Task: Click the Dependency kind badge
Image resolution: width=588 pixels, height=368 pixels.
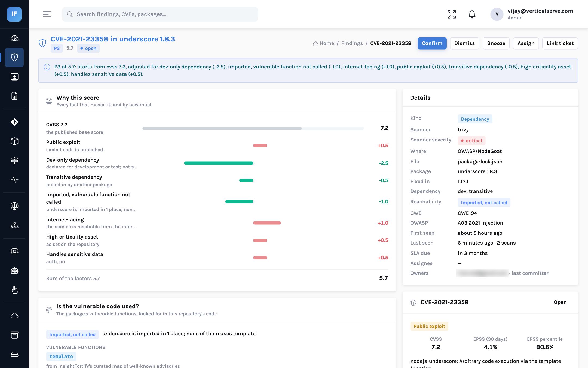Action: (x=475, y=119)
